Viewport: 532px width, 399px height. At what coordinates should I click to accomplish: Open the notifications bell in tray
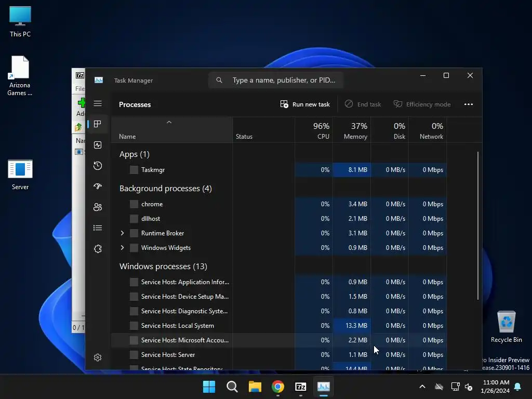pos(518,387)
